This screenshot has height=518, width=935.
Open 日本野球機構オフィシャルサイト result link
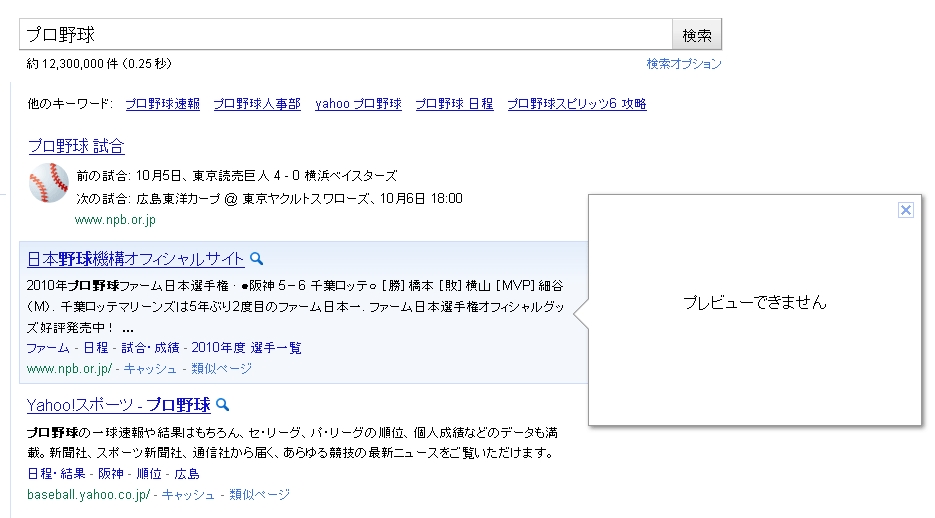(x=135, y=259)
